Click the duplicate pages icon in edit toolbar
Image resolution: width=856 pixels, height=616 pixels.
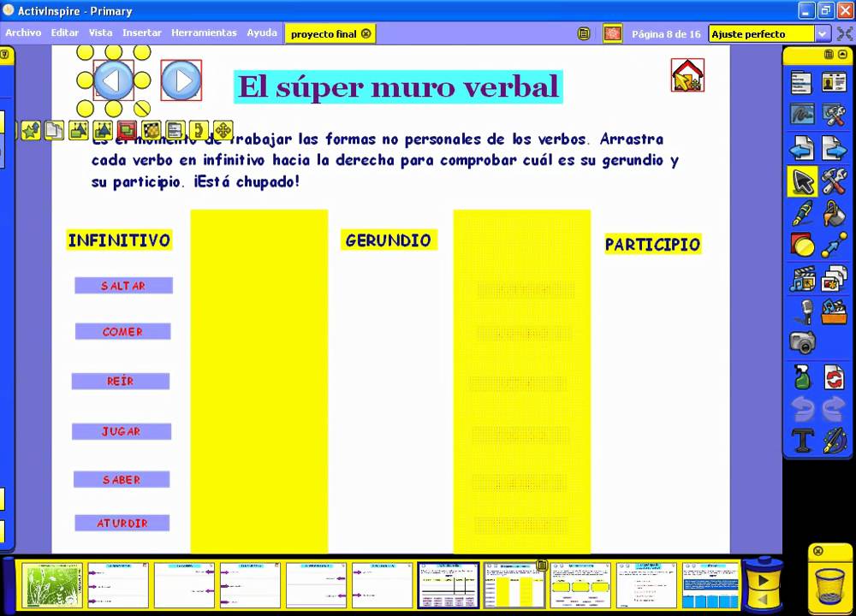pyautogui.click(x=54, y=130)
